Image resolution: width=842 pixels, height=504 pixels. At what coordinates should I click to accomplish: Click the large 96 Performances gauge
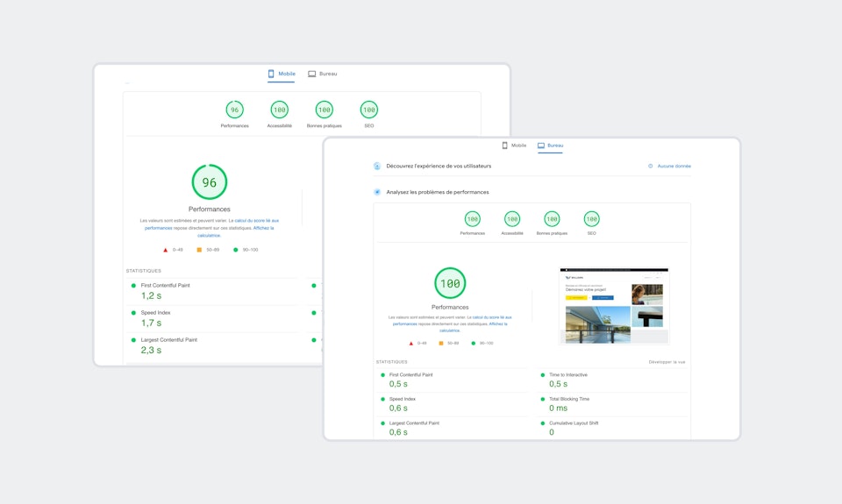[x=209, y=182]
